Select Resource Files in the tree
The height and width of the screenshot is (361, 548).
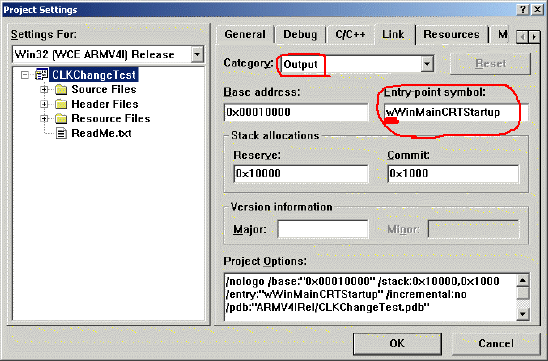(x=111, y=118)
